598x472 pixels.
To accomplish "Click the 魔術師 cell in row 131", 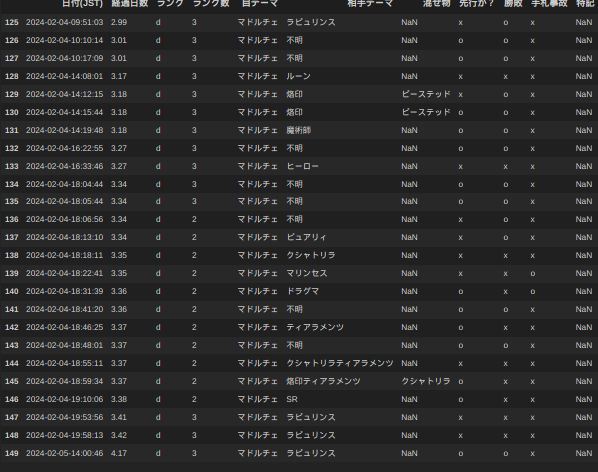I will point(299,130).
